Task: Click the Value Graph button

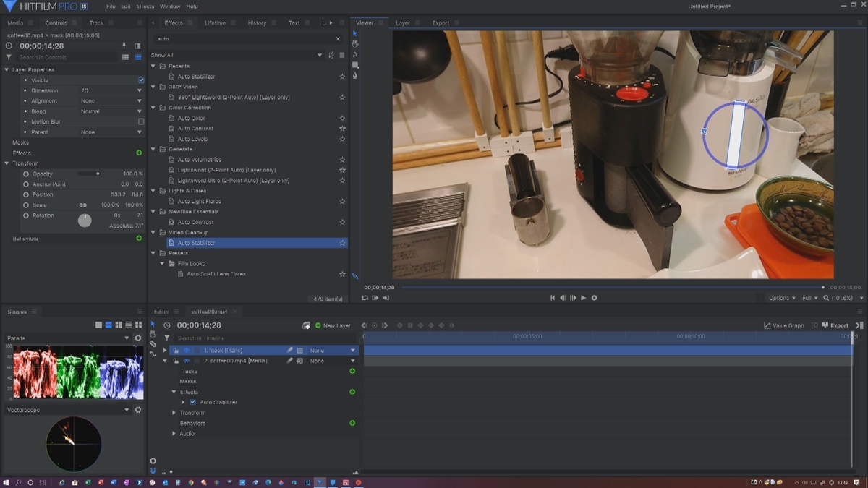Action: (x=784, y=325)
